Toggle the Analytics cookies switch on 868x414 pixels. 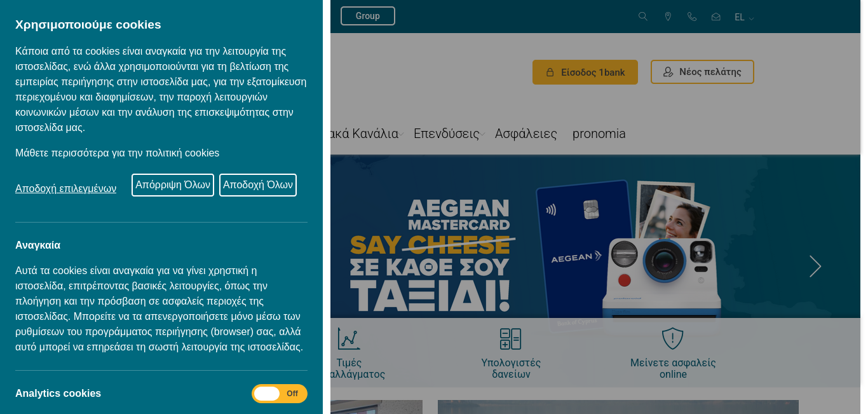(x=280, y=394)
